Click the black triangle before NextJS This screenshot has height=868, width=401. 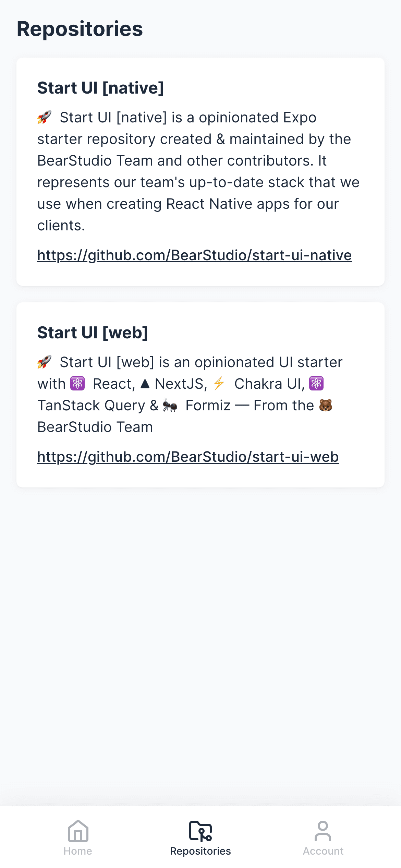[145, 384]
